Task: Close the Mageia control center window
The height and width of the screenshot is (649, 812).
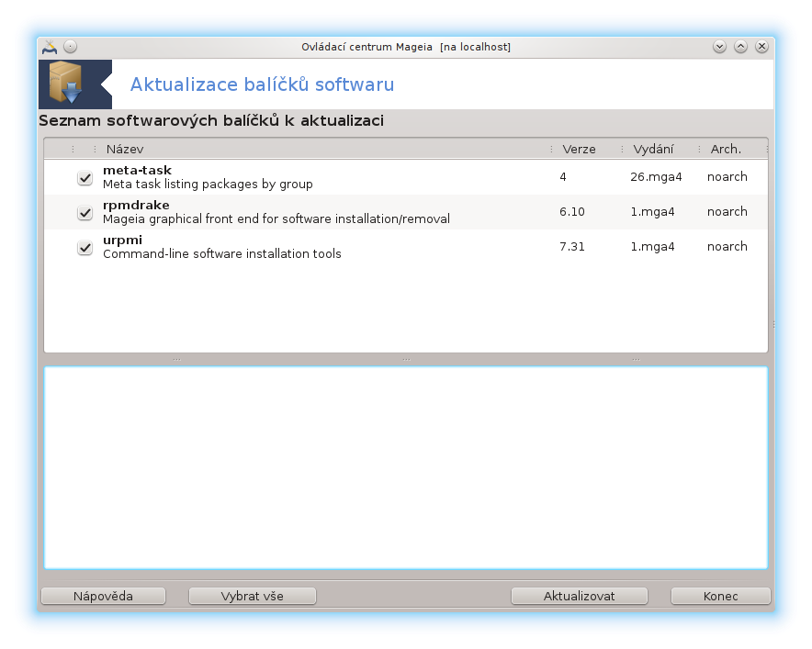Action: coord(761,47)
